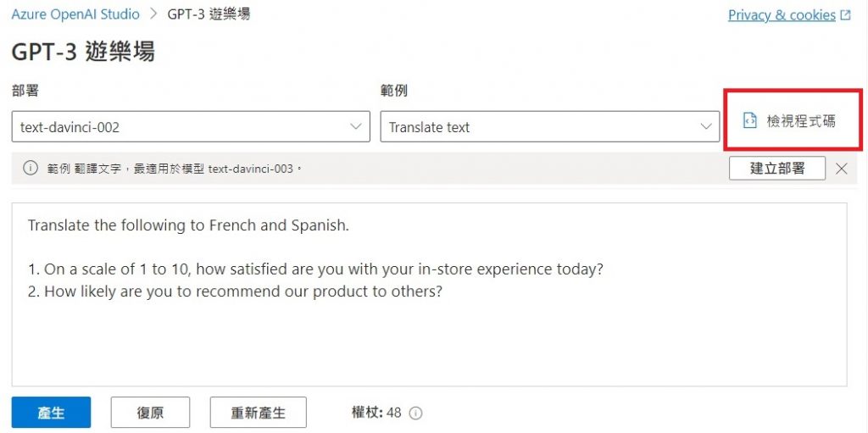Click the blue 產生 button
This screenshot has height=433, width=868.
[x=51, y=413]
